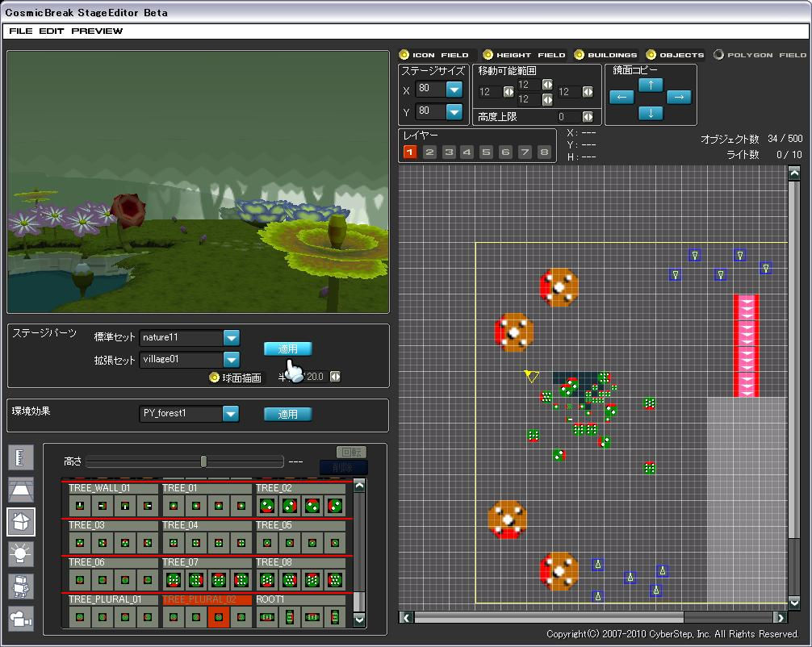Screen dimensions: 812x647
Task: Switch to layer 2
Action: [429, 152]
